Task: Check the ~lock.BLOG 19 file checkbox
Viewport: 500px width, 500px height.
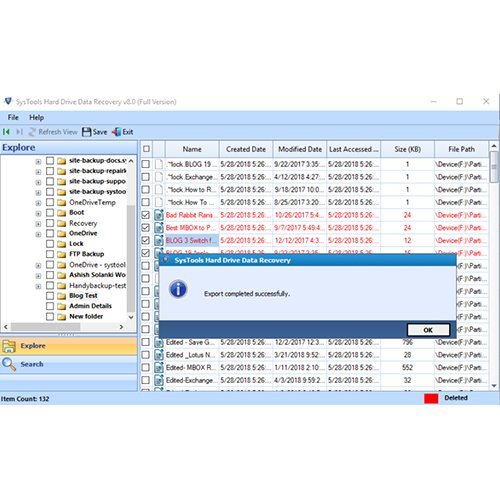Action: pos(146,164)
